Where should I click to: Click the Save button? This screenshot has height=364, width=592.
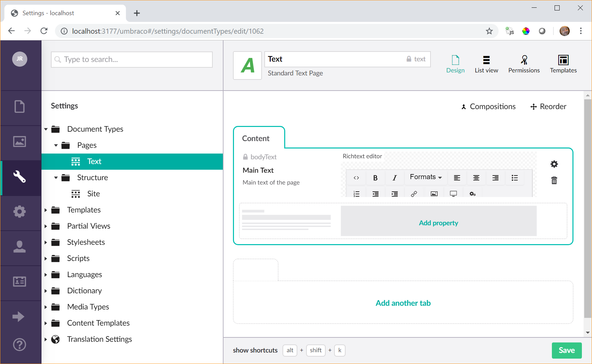point(567,350)
